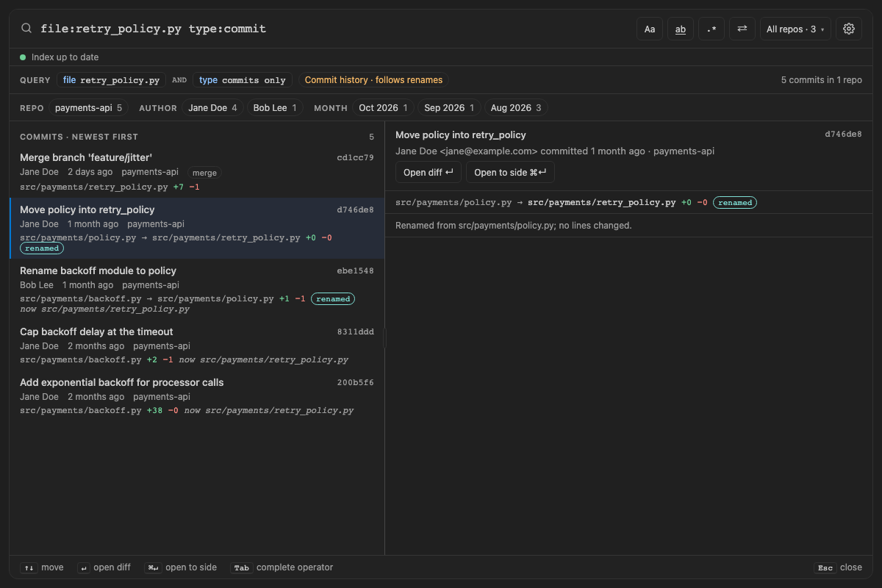Click the move arrows footer hint
Image resolution: width=882 pixels, height=588 pixels.
point(42,567)
